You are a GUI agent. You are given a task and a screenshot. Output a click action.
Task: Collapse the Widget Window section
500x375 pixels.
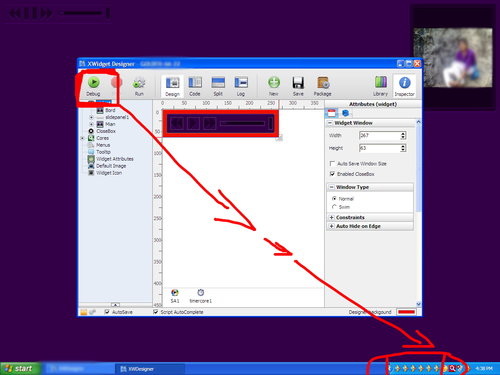tap(330, 123)
